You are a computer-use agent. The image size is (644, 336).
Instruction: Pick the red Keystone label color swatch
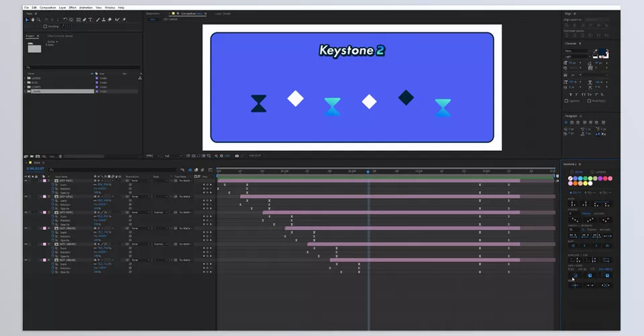(x=605, y=178)
